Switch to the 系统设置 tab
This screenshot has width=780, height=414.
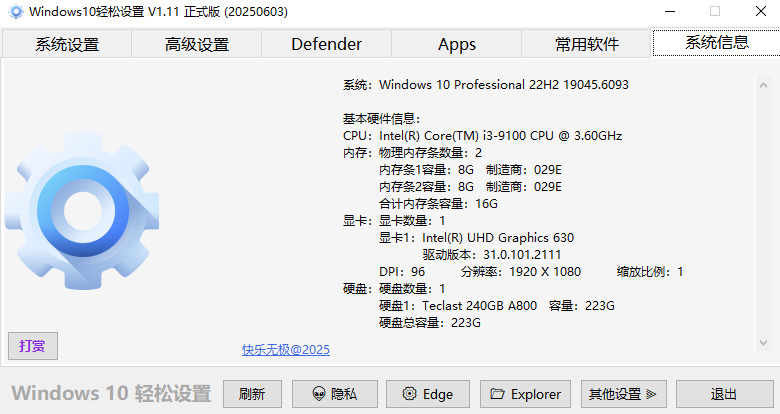tap(67, 44)
